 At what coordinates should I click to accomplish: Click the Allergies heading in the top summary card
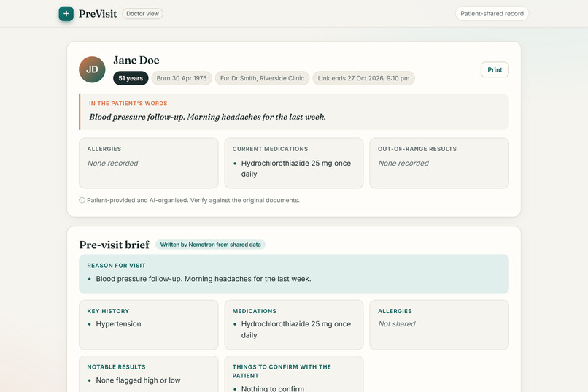coord(104,149)
